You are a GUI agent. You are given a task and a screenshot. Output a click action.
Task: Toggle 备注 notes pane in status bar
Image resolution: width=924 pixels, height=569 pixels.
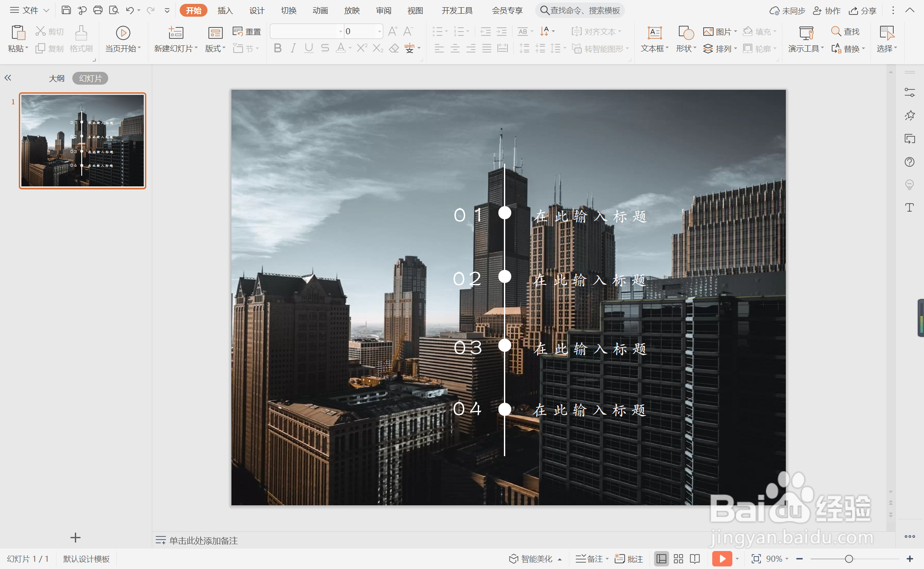[x=591, y=559]
